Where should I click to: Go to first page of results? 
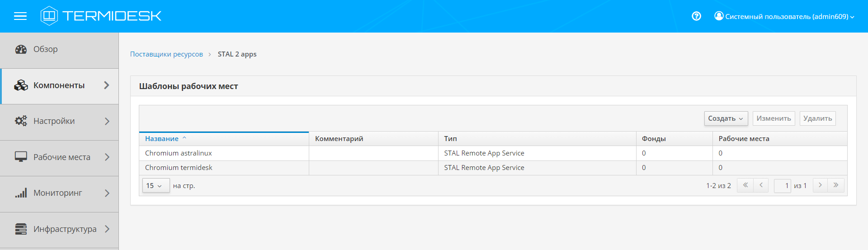click(745, 185)
